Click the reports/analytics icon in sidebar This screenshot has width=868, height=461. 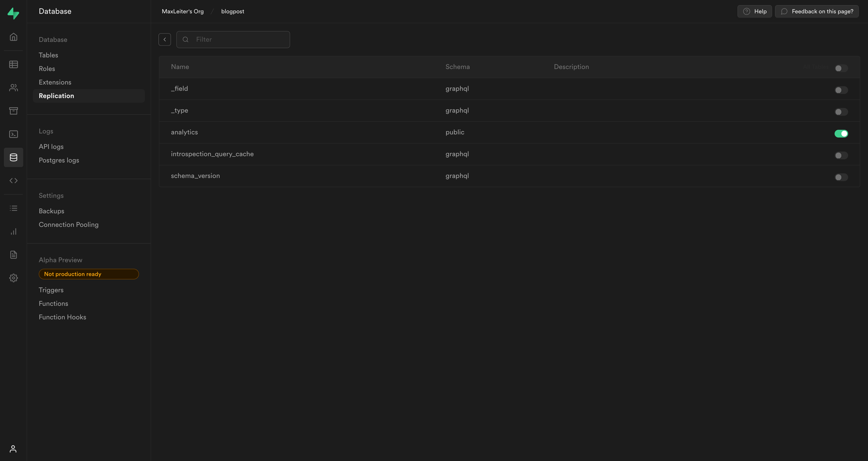tap(14, 232)
